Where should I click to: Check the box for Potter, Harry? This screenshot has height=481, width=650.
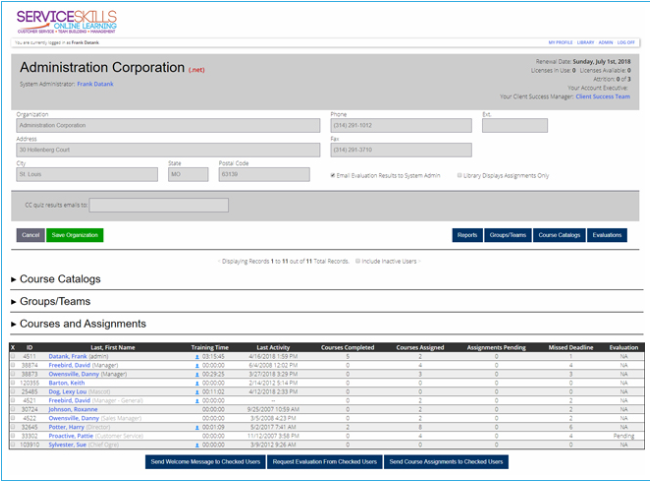(13, 427)
